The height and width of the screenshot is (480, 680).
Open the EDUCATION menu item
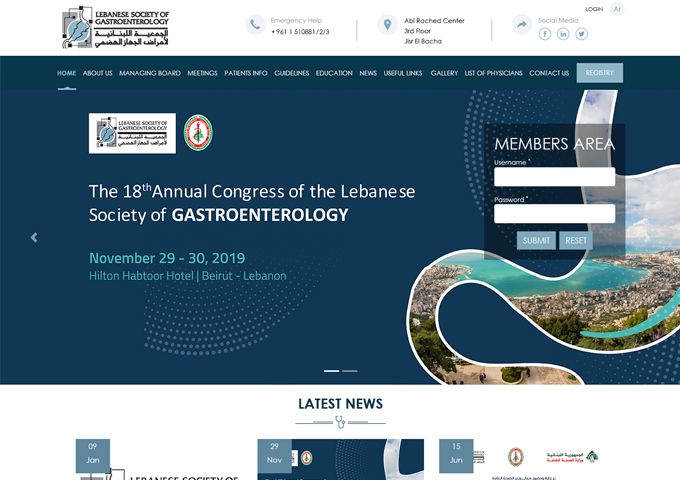click(x=334, y=73)
